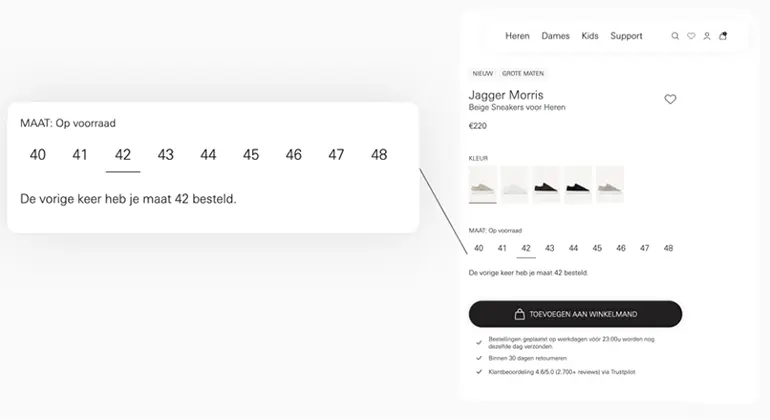Select the beige sneaker color swatch
Image resolution: width=770 pixels, height=420 pixels.
tap(482, 185)
